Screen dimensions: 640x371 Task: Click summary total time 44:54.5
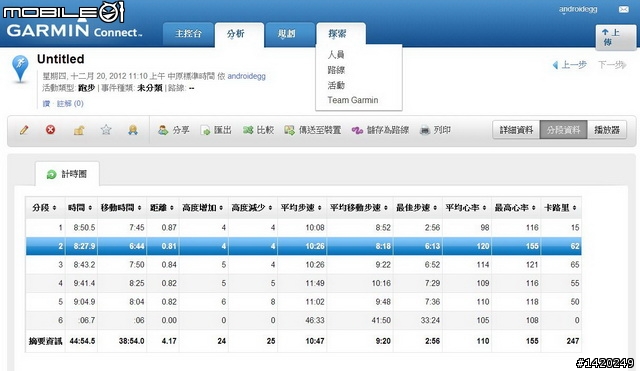[82, 341]
